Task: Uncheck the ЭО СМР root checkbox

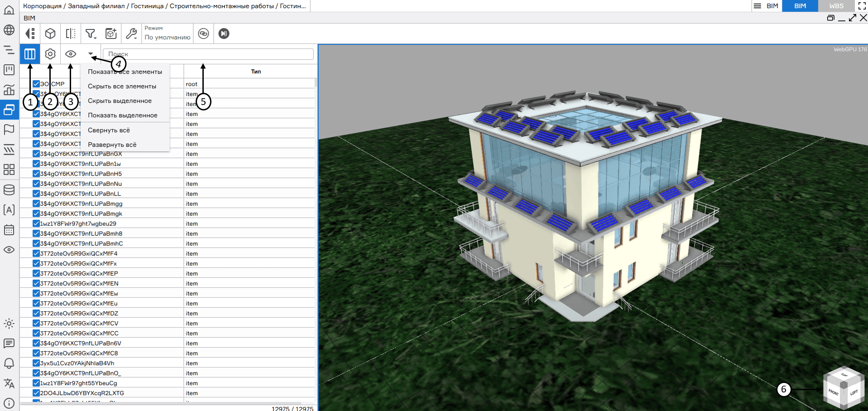Action: 36,84
